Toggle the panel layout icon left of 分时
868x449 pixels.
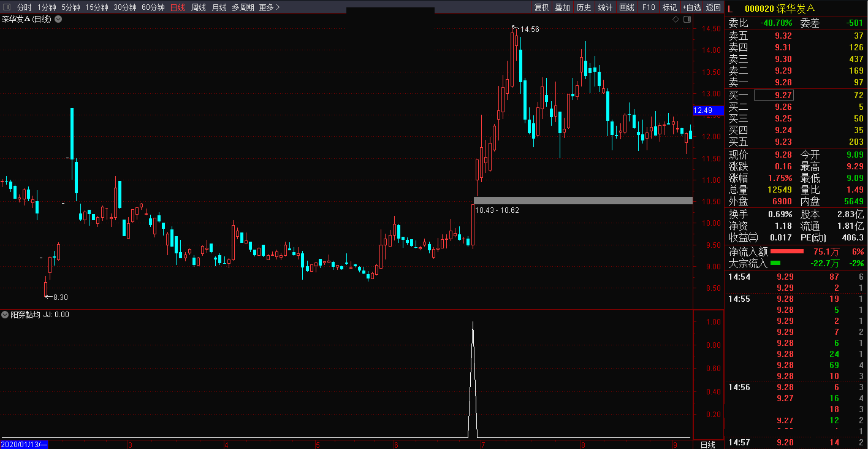point(7,7)
